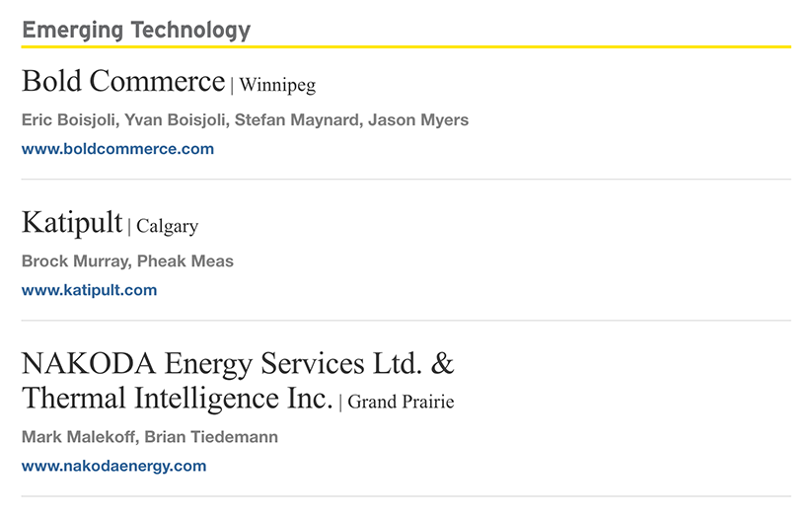
Task: Click the name Brock Murray
Action: tap(75, 261)
